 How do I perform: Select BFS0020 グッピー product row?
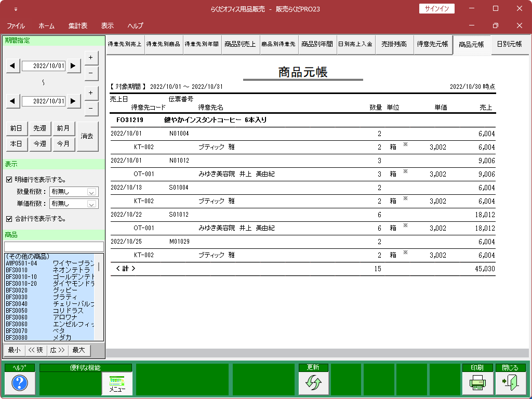49,290
